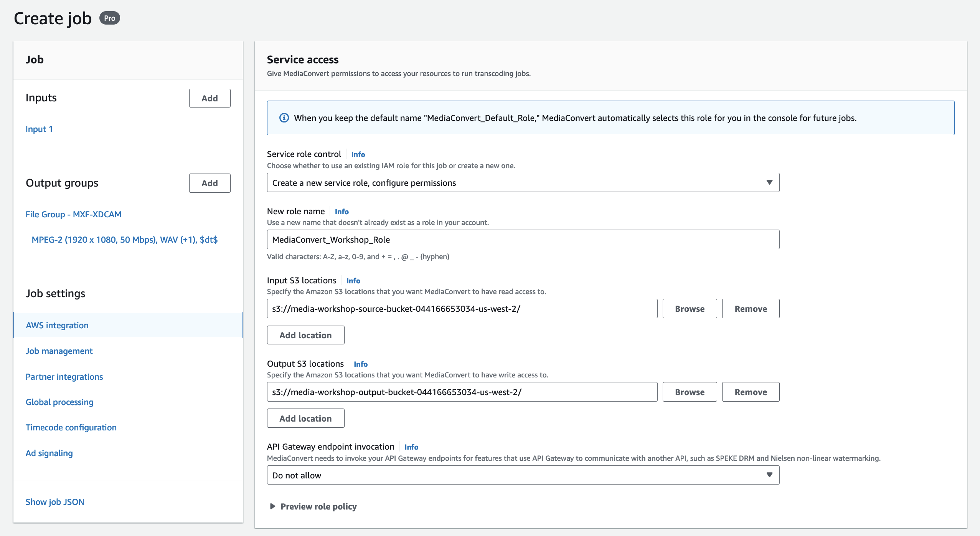Open API Gateway endpoint invocation dropdown
This screenshot has height=536, width=980.
523,475
